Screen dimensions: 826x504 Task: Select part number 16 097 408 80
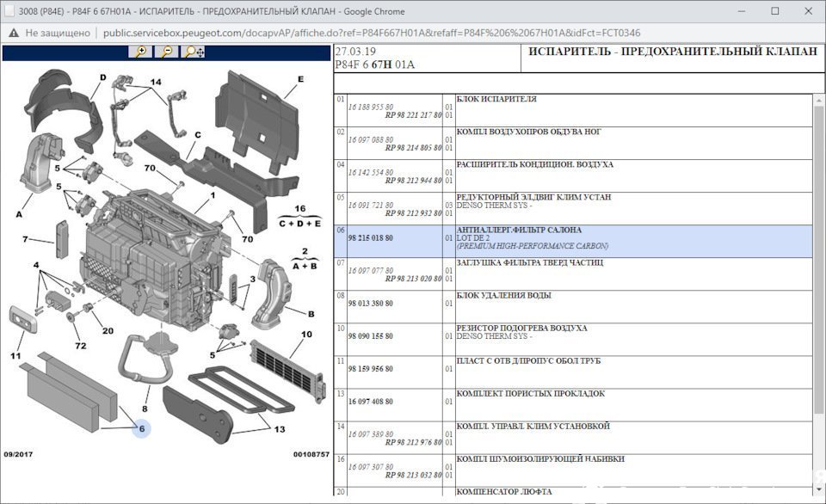[370, 402]
